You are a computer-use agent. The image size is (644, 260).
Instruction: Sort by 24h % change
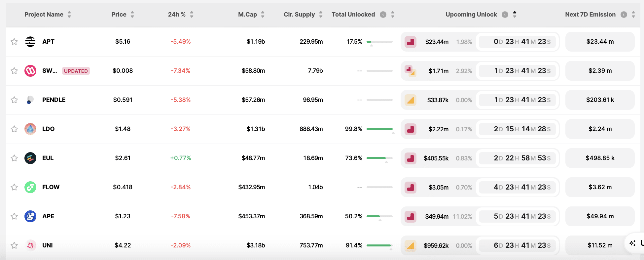coord(192,15)
